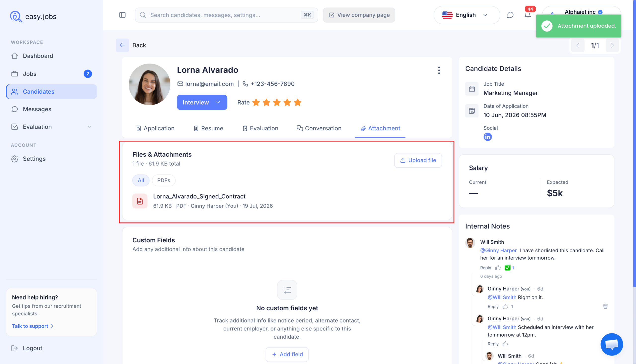Go to next candidate arrow
Viewport: 636px width, 364px height.
(612, 45)
